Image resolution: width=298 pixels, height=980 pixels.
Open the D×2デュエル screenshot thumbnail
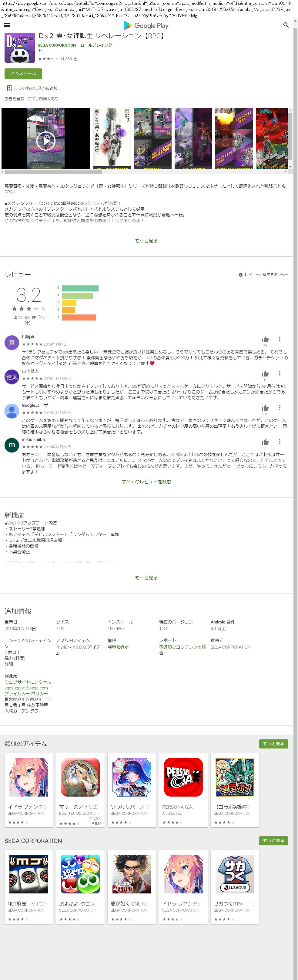(x=234, y=139)
